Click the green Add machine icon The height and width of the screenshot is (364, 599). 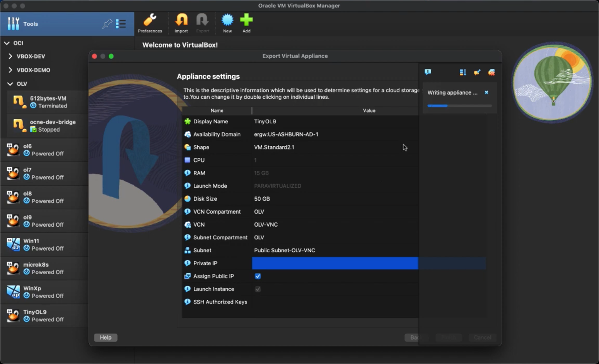click(246, 23)
